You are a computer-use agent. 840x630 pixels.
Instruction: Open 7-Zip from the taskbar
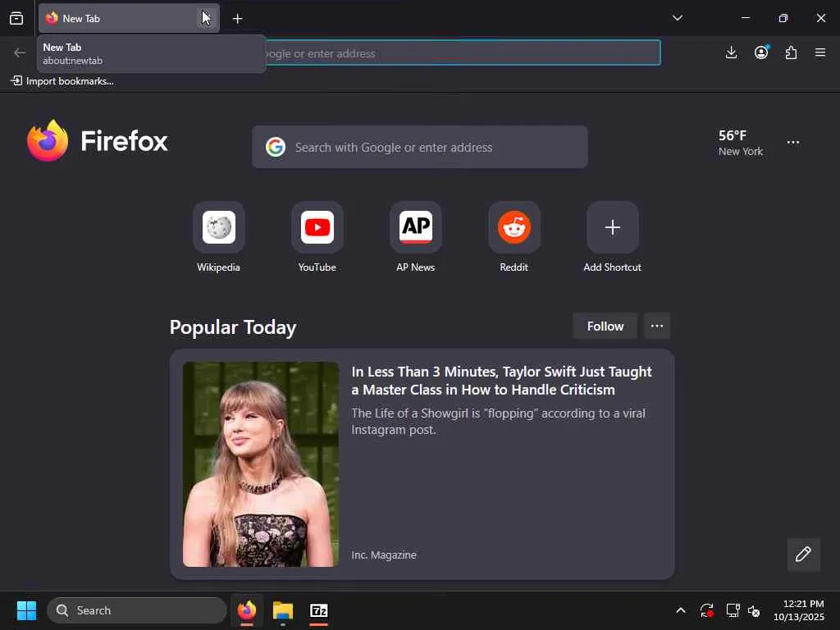319,610
